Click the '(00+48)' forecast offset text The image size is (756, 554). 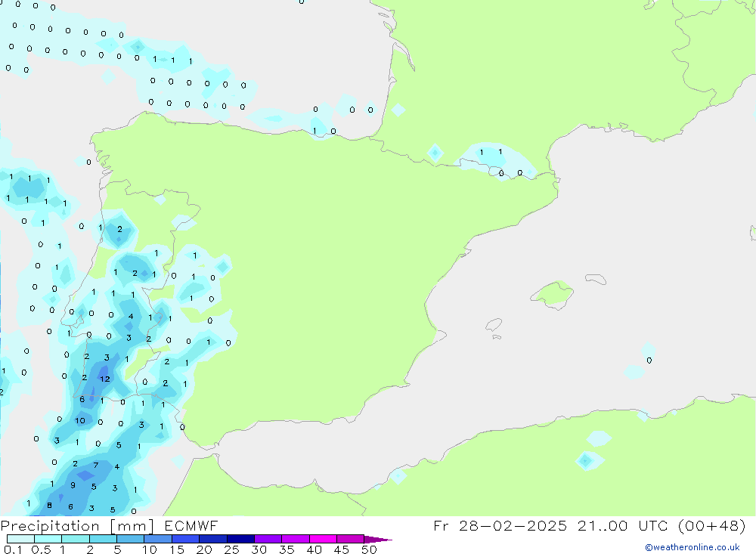click(x=711, y=526)
